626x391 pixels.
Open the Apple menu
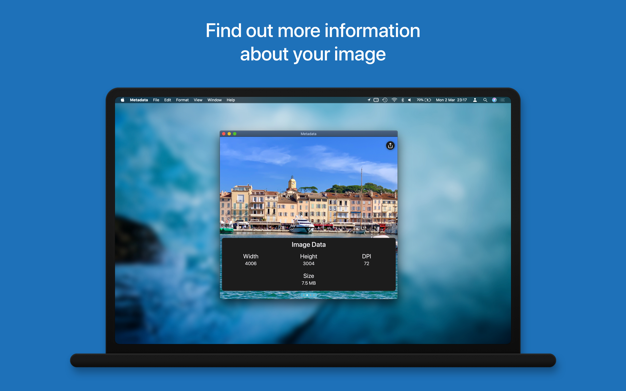coord(123,100)
